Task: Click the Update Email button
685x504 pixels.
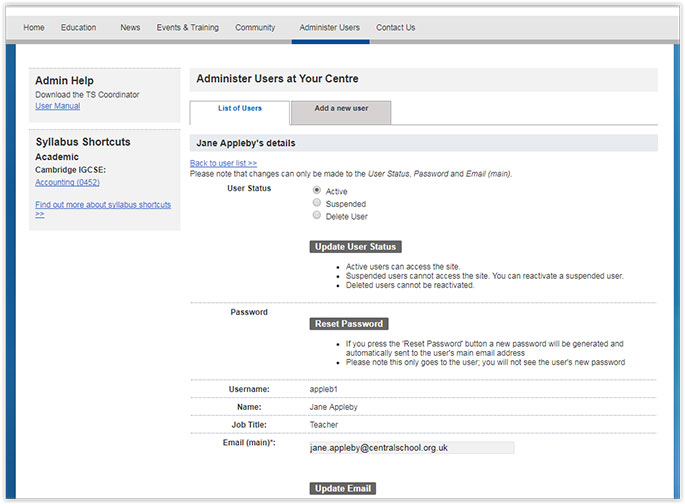Action: 343,488
